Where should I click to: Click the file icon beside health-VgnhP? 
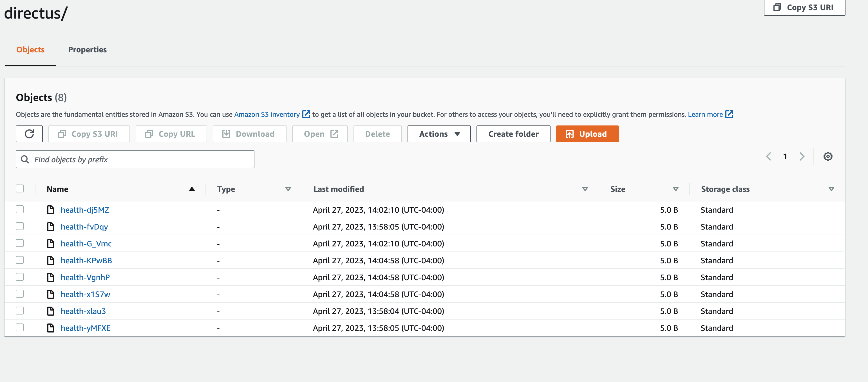pyautogui.click(x=51, y=277)
